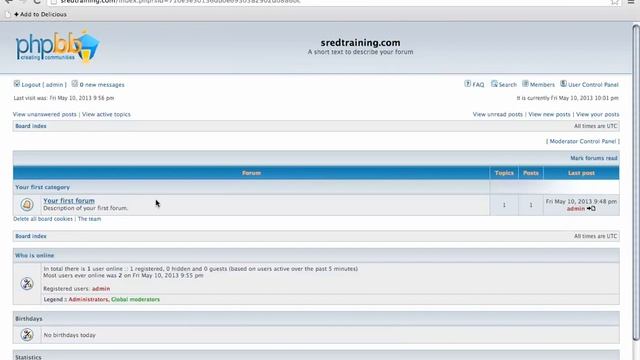The width and height of the screenshot is (640, 360).
Task: Click the Members list icon
Action: pyautogui.click(x=525, y=84)
